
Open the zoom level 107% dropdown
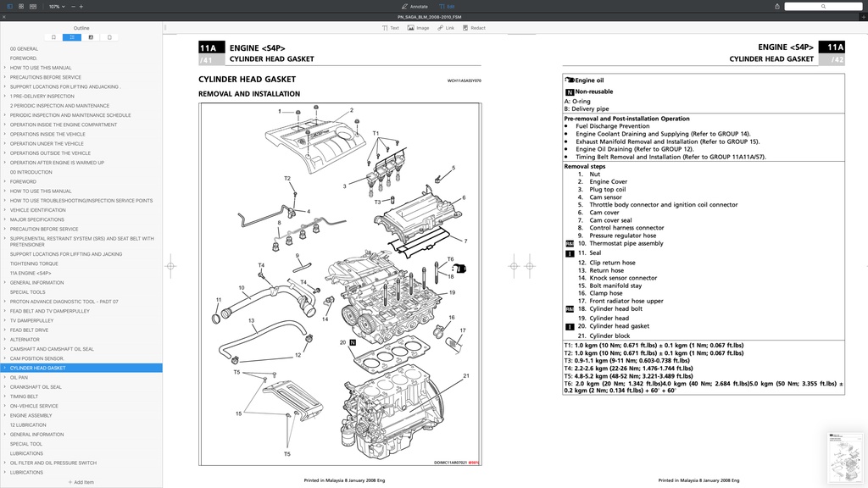pyautogui.click(x=55, y=7)
